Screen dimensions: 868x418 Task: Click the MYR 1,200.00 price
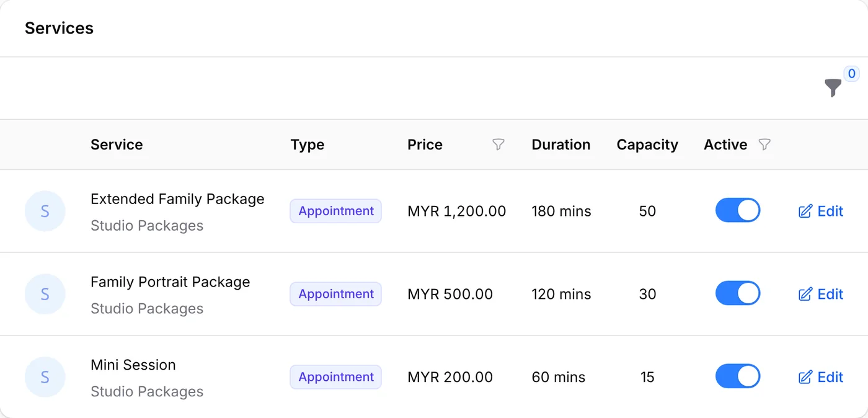tap(457, 211)
